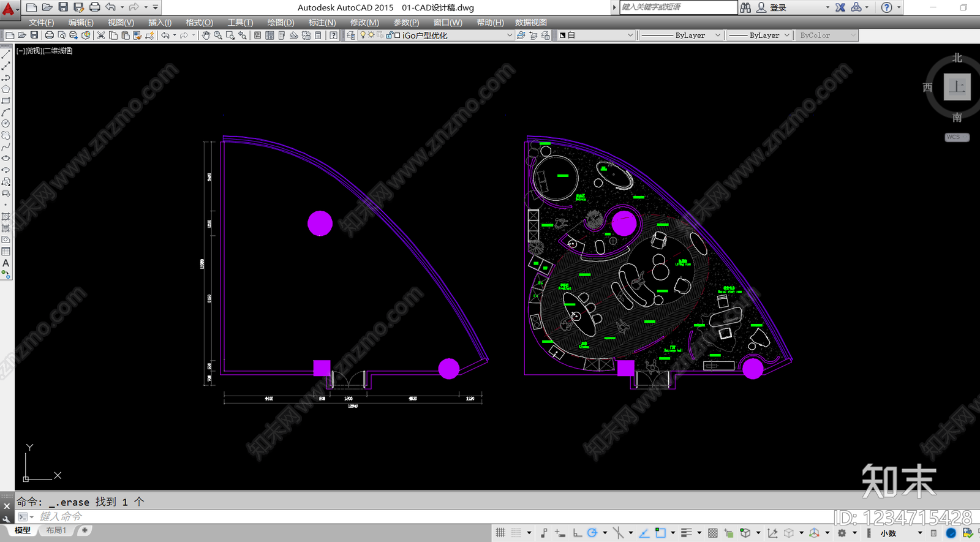Click the Layer Properties Manager icon
This screenshot has width=980, height=542.
coord(351,36)
